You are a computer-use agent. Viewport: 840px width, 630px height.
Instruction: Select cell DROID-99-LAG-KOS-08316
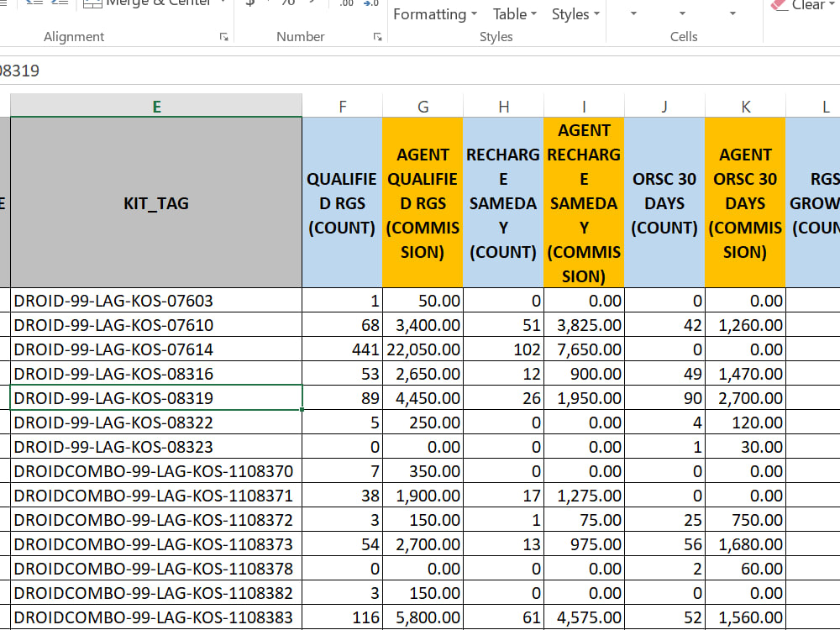click(156, 374)
